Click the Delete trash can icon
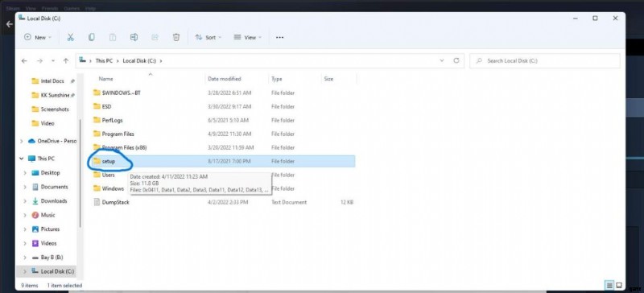Image resolution: width=644 pixels, height=293 pixels. point(176,37)
